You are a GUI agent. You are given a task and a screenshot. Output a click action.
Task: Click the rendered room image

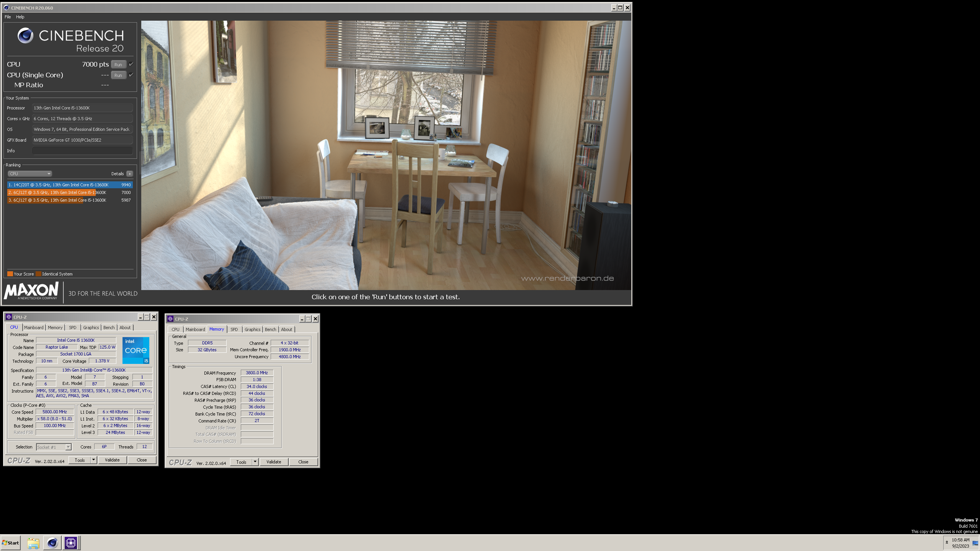[x=386, y=155]
